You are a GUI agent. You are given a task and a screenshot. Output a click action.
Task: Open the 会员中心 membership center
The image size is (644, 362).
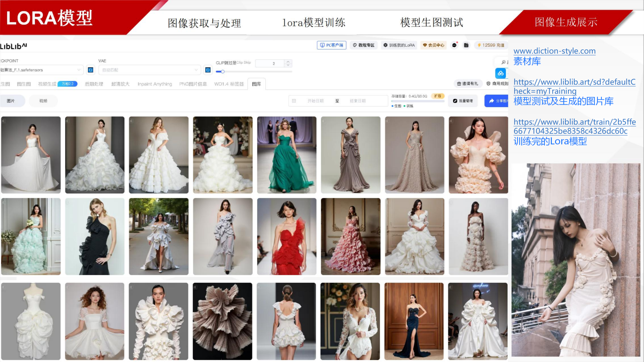click(434, 45)
